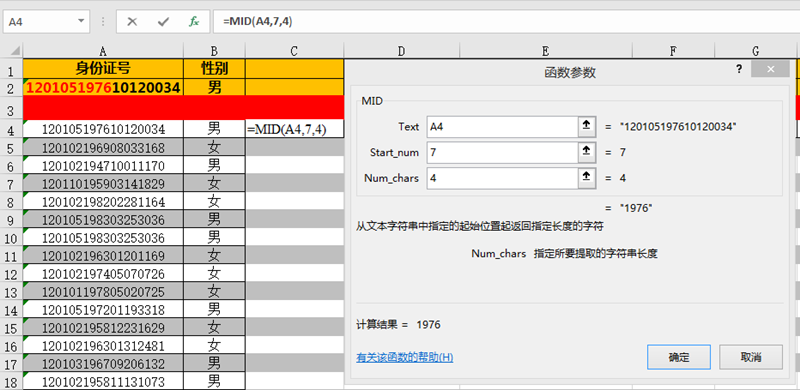Click the 取消 button
Viewport: 800px width, 390px height.
point(751,357)
